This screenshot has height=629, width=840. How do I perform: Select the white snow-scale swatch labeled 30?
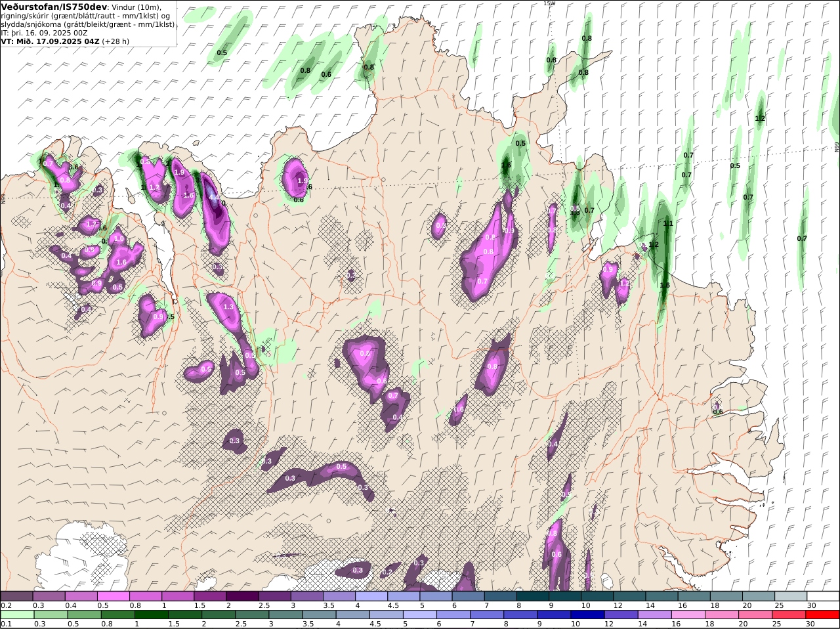[x=823, y=596]
